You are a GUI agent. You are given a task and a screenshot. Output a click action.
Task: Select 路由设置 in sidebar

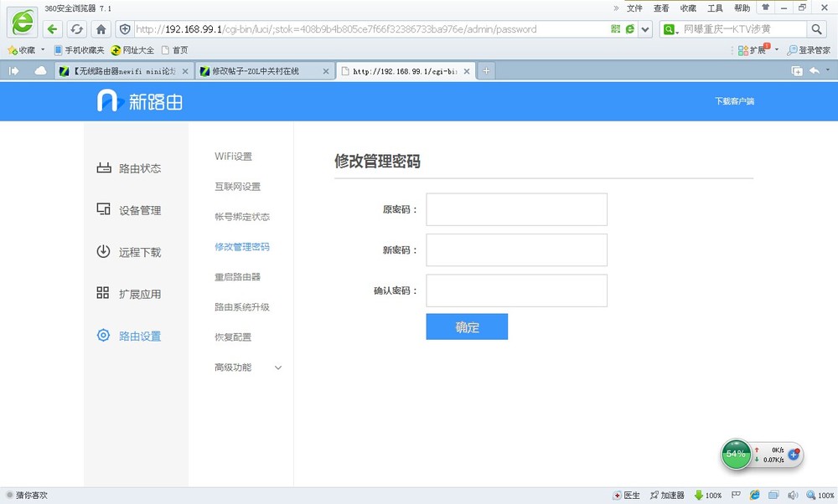point(129,336)
